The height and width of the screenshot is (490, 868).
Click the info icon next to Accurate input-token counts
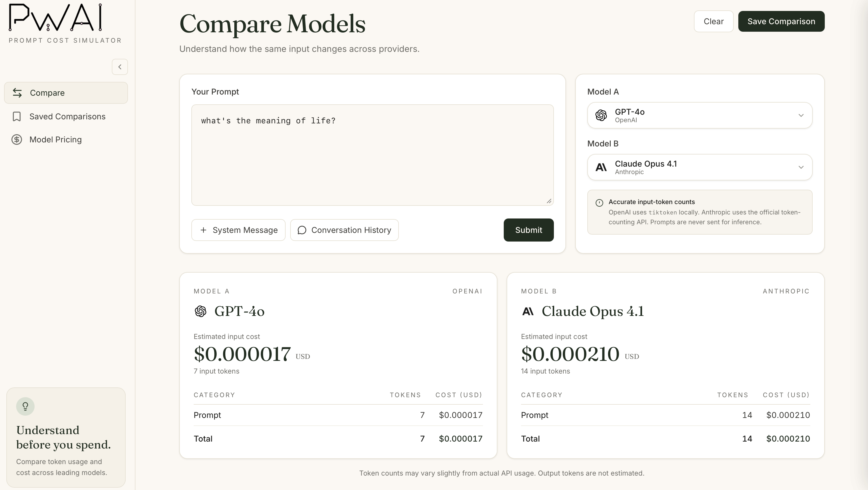click(x=599, y=203)
